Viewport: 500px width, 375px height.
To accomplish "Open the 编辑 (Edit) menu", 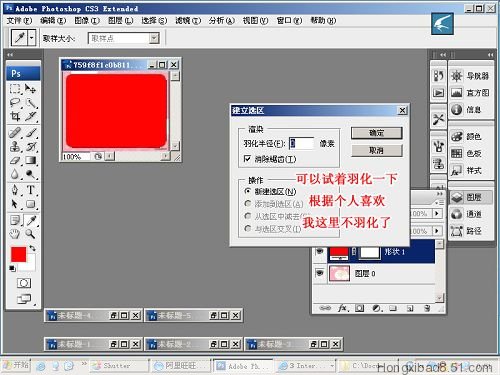I will pos(53,21).
